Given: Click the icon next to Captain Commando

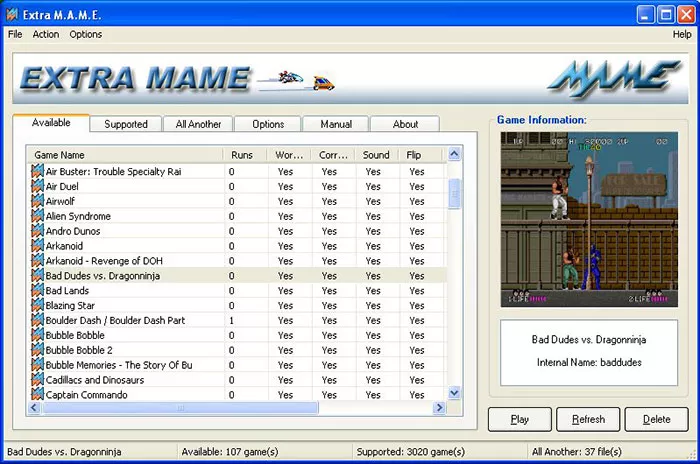Looking at the screenshot, I should point(38,395).
